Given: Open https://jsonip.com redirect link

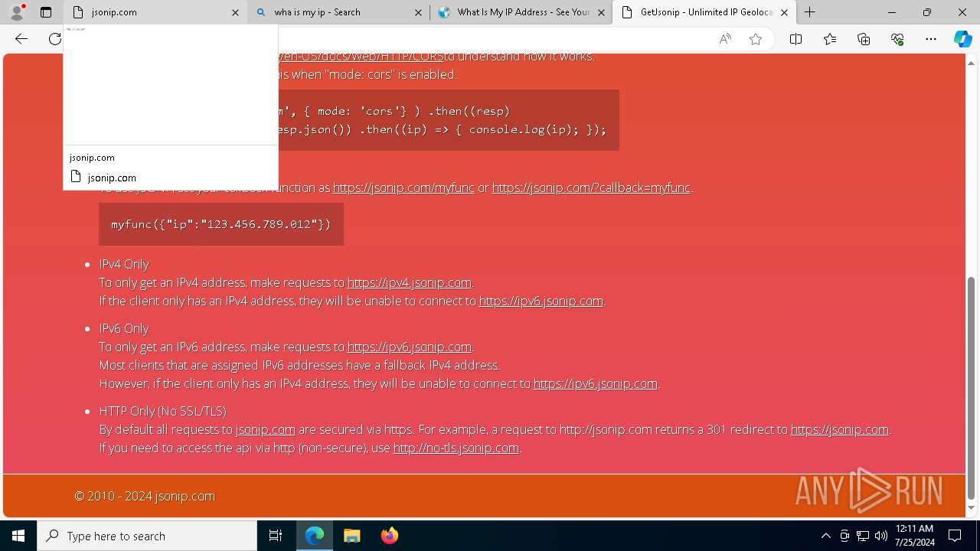Looking at the screenshot, I should tap(840, 429).
